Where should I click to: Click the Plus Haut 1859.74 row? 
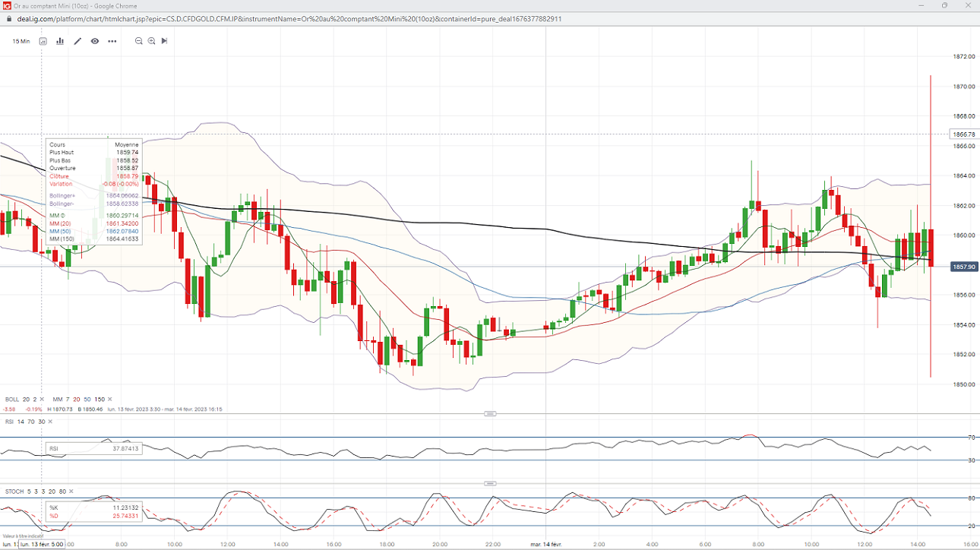(94, 153)
